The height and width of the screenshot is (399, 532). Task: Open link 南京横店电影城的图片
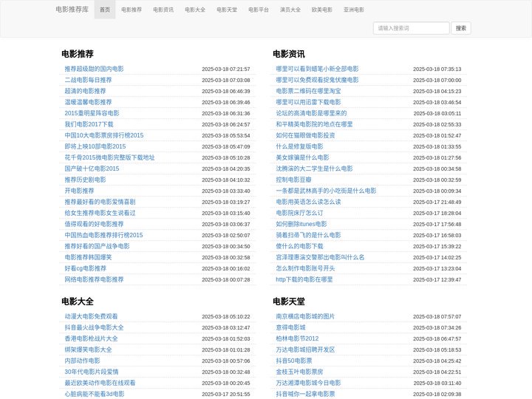coord(305,316)
